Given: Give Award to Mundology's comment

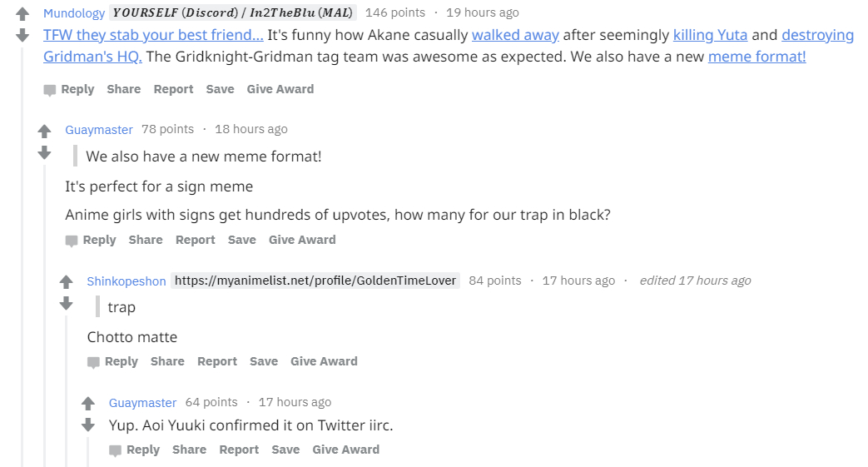Looking at the screenshot, I should [280, 89].
